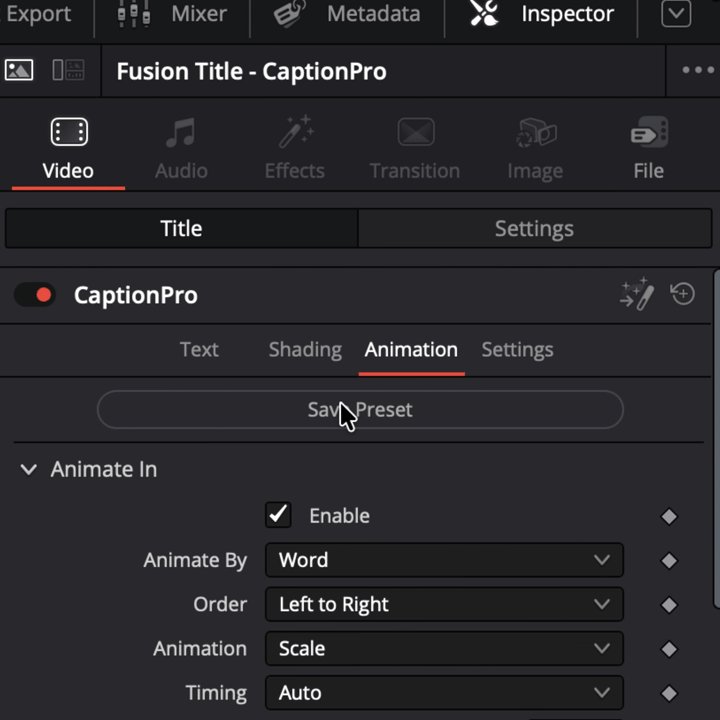Switch to the Audio inspector tab
The width and height of the screenshot is (720, 720).
click(181, 149)
